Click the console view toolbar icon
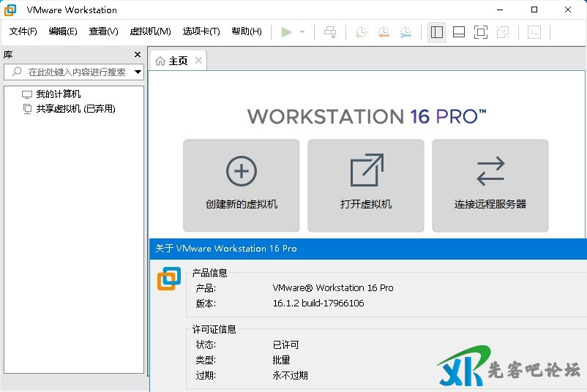 (x=535, y=32)
